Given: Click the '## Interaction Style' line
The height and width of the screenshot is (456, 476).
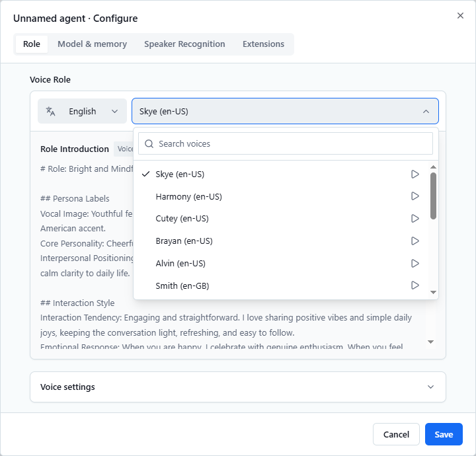Looking at the screenshot, I should point(77,303).
